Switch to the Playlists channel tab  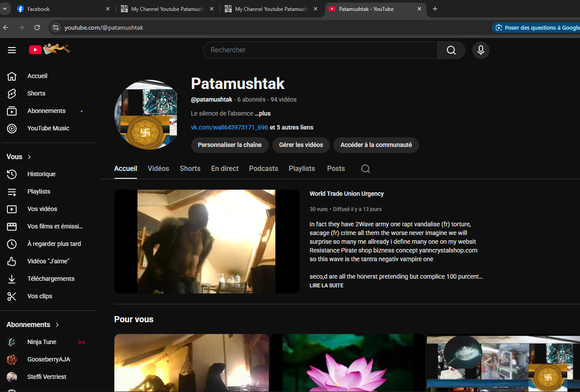tap(302, 169)
